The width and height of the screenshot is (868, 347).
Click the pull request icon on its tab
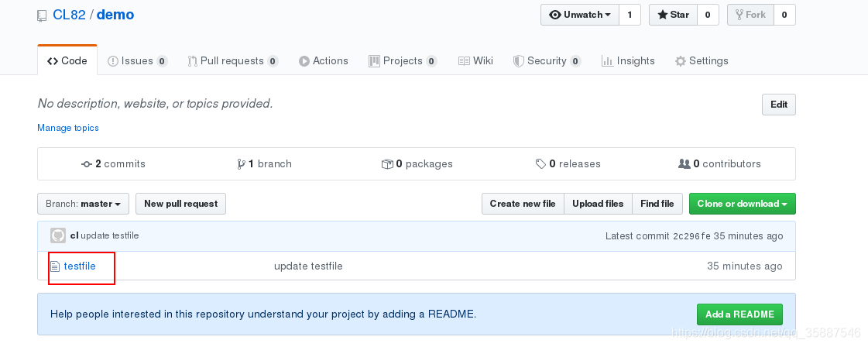[x=192, y=61]
